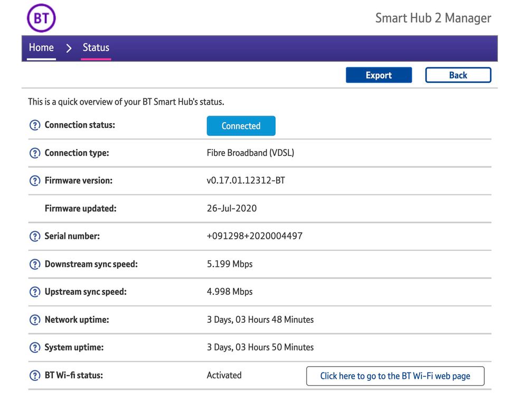Click the blue Connected status button
The width and height of the screenshot is (527, 420).
point(241,126)
